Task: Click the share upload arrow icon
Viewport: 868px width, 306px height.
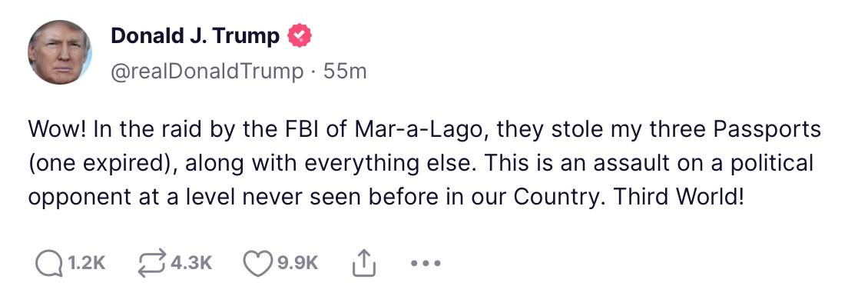Action: pyautogui.click(x=364, y=263)
